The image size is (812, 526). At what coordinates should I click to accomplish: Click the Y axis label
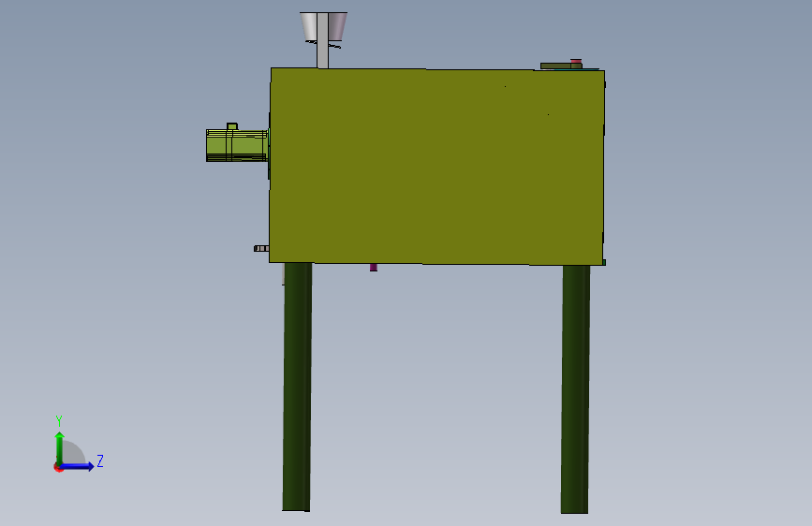59,421
